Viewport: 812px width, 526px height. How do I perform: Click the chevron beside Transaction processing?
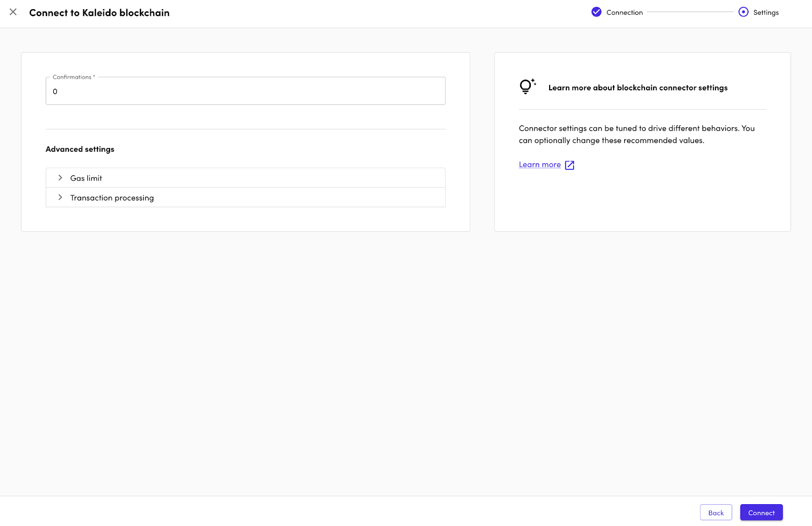pos(60,197)
